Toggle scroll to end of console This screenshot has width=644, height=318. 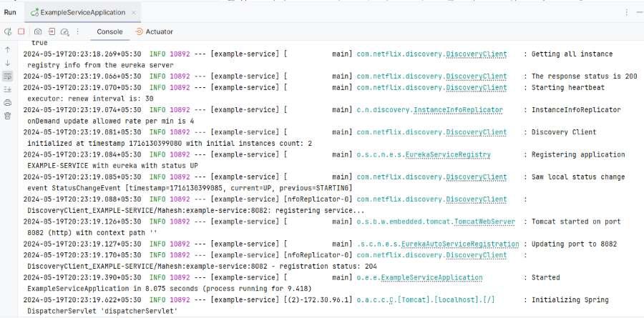tap(7, 89)
